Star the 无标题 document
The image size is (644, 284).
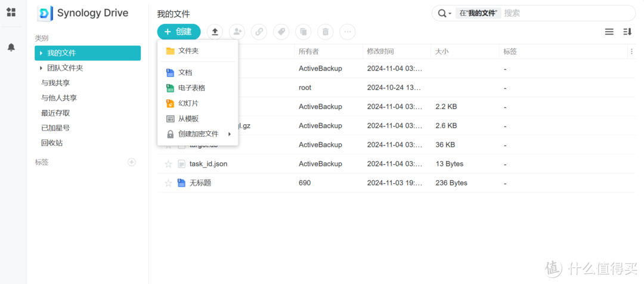[168, 183]
